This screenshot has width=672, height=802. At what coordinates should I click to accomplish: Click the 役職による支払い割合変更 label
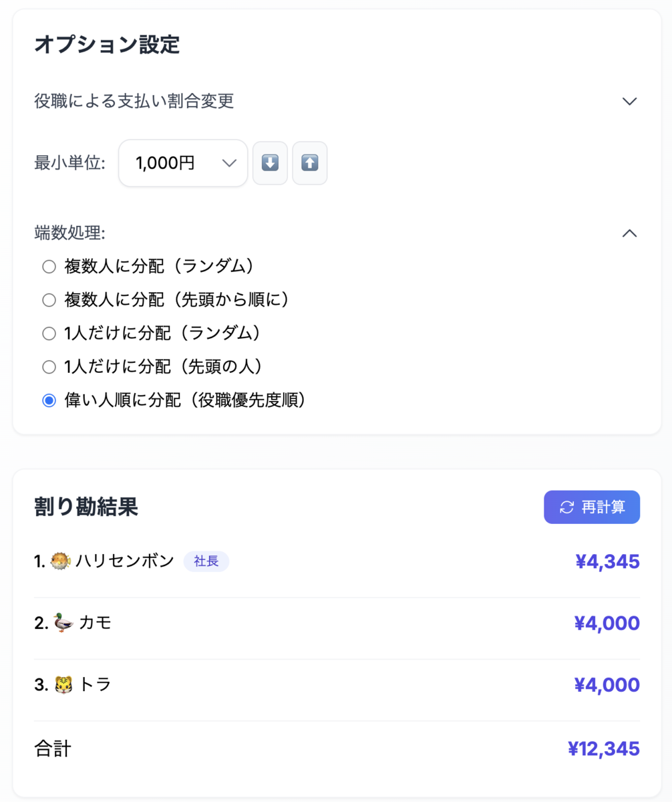click(134, 102)
